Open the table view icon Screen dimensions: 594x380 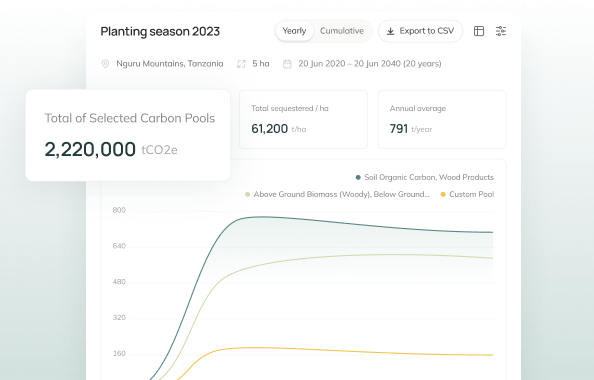click(479, 31)
